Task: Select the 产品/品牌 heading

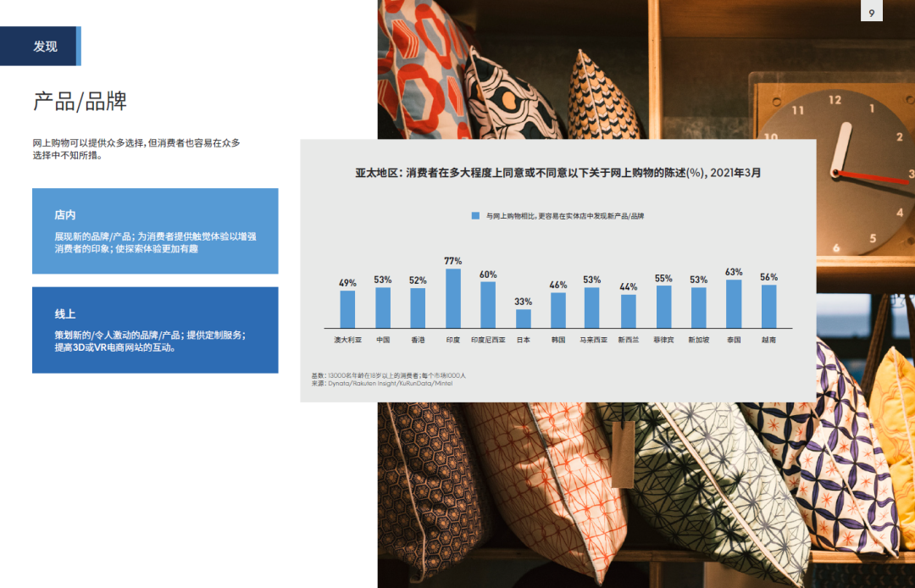Action: tap(80, 102)
